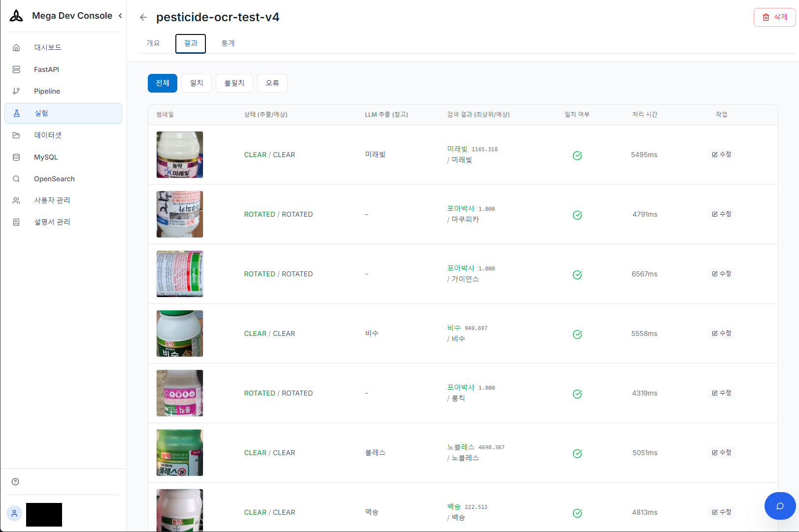799x532 pixels.
Task: Open 설명서 관리 via the document icon
Action: pyautogui.click(x=16, y=222)
